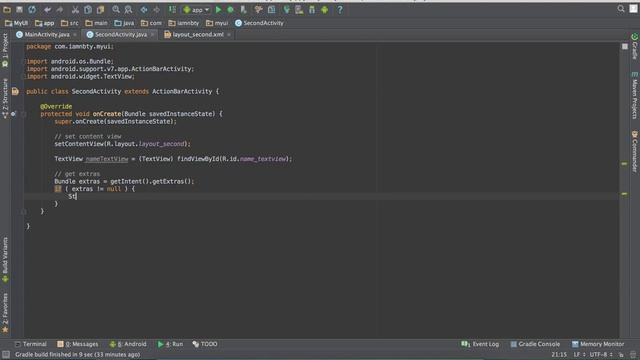Open the TODO tool window
Screen dimensions: 640x360
(205, 344)
